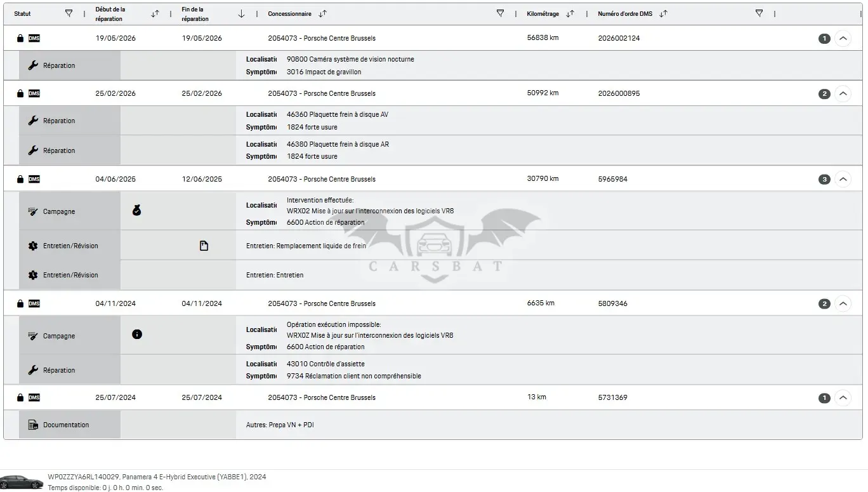Image resolution: width=868 pixels, height=492 pixels.
Task: Click the completed campaign medal icon
Action: point(136,210)
